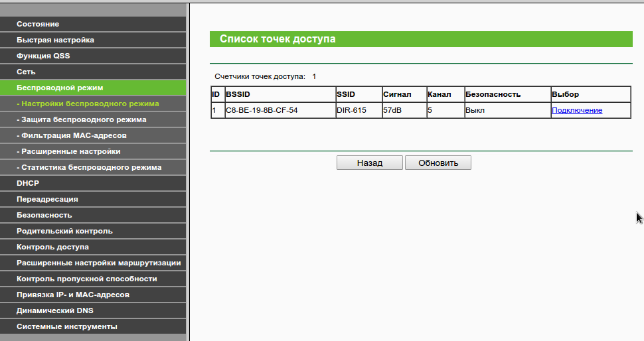This screenshot has width=644, height=341.
Task: Click the signal value 57dB
Action: pos(392,110)
